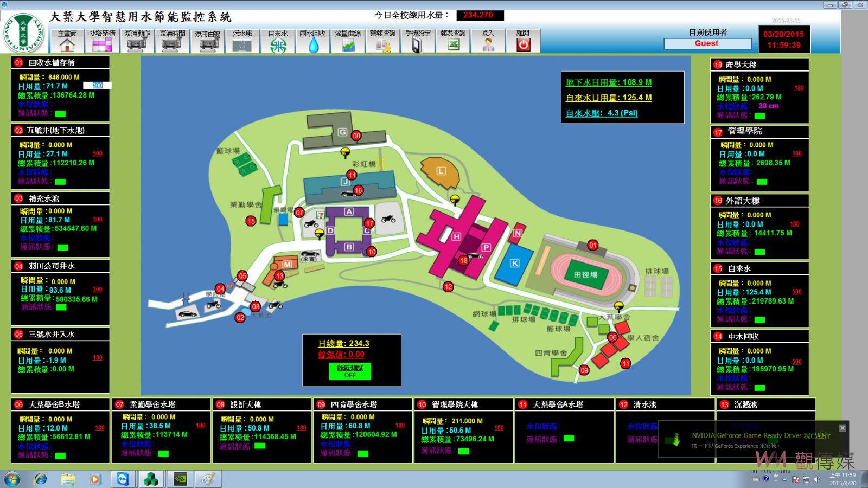
Task: Open the 水塔架構 water tower view
Action: 102,41
